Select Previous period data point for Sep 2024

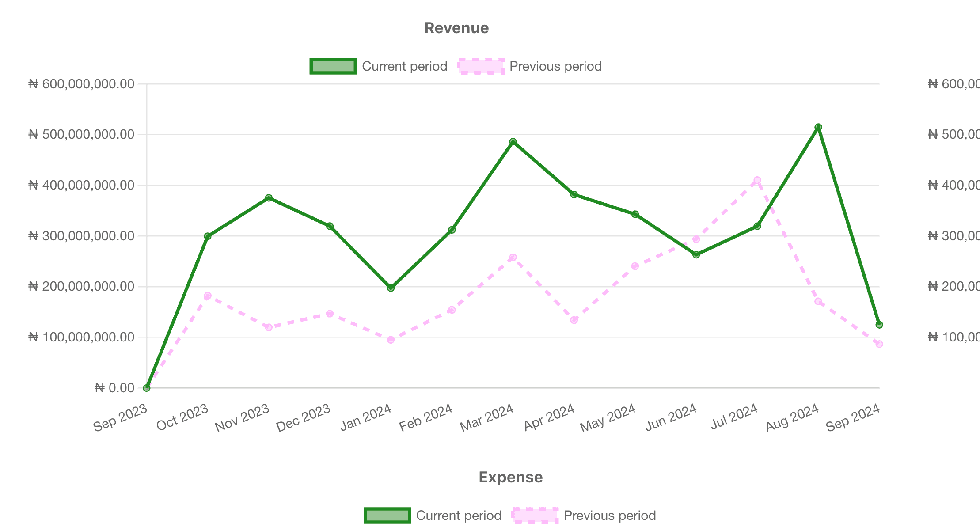[879, 344]
